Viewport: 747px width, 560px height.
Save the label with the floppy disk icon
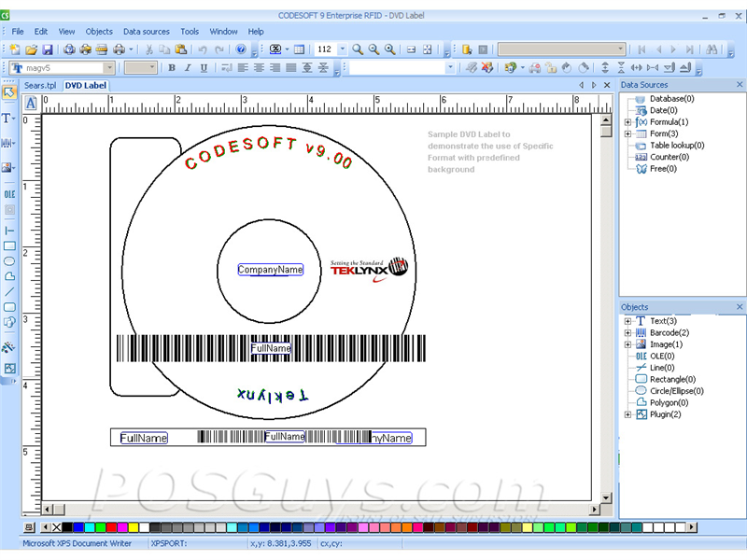[48, 49]
